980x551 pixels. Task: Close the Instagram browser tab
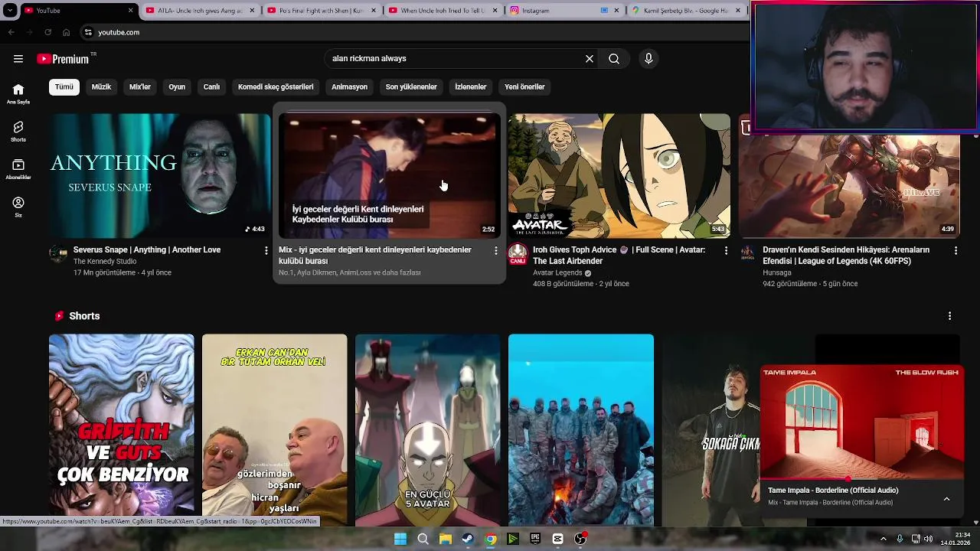pos(616,11)
